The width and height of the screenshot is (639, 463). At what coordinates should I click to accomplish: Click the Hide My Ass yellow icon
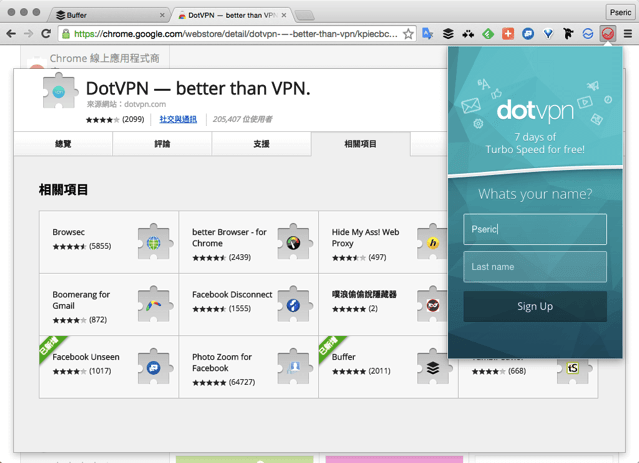click(433, 243)
